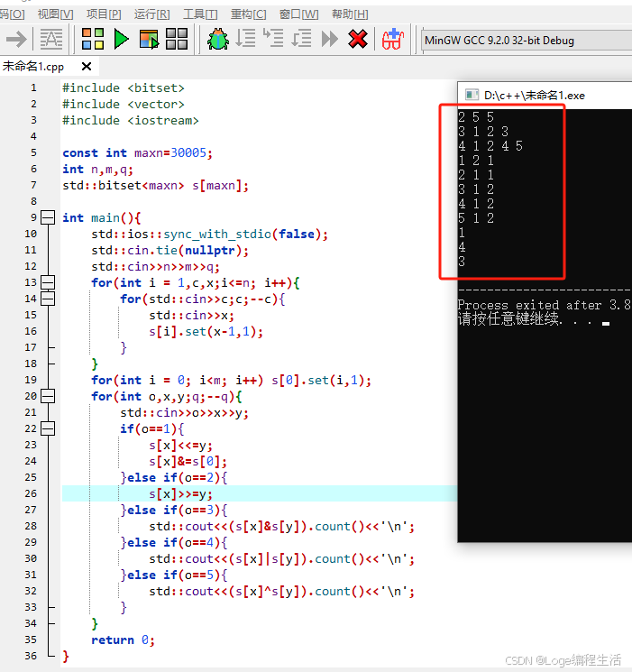
Task: Collapse the if(o==1) fold marker on line 22
Action: [48, 428]
